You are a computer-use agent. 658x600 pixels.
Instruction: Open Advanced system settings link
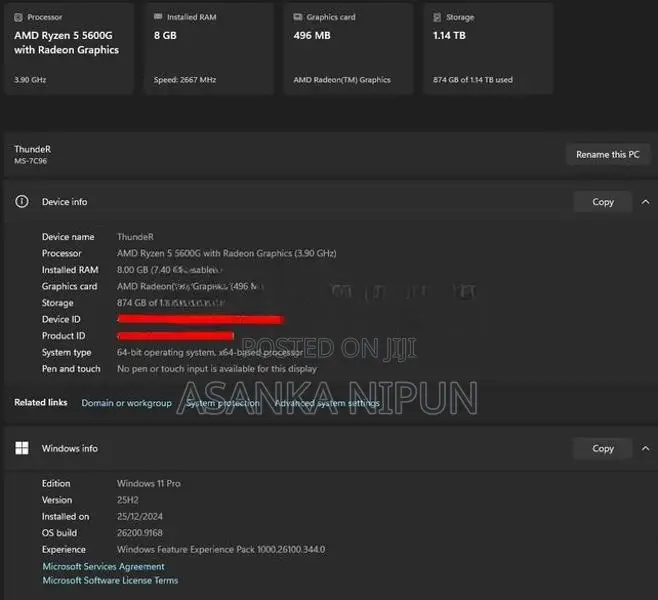327,403
